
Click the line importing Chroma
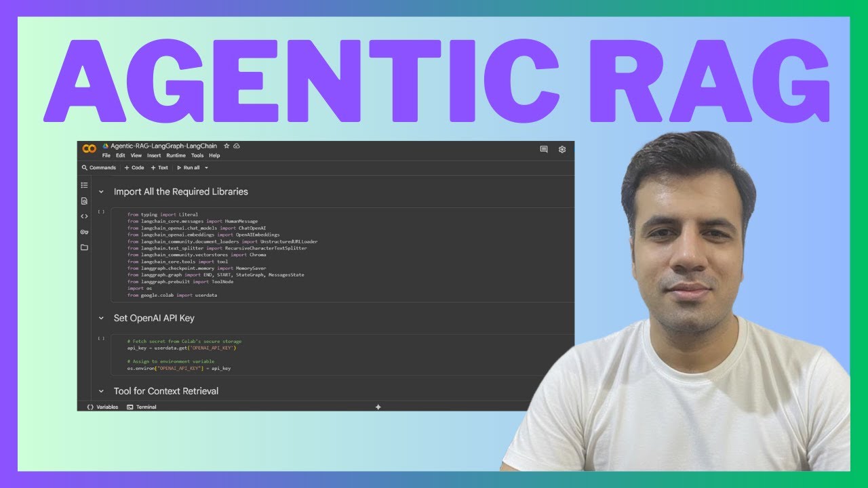(197, 255)
